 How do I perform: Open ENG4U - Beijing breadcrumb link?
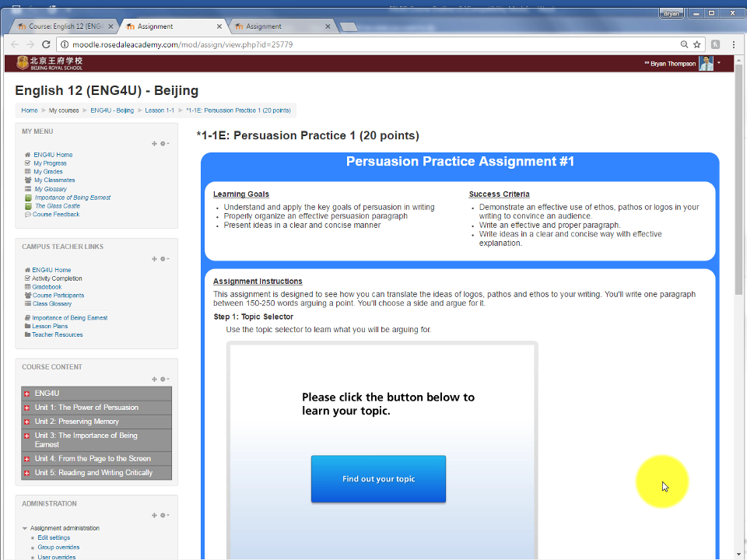point(112,110)
